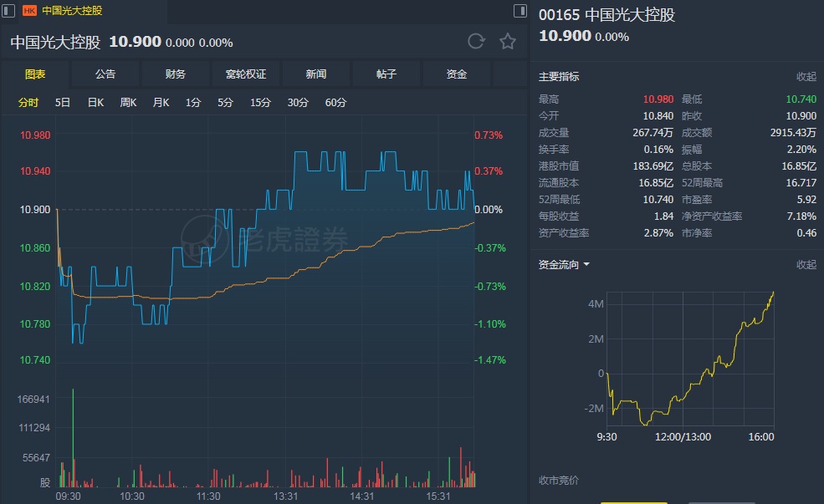Click the 成交额 value 2915.43万

(x=793, y=133)
